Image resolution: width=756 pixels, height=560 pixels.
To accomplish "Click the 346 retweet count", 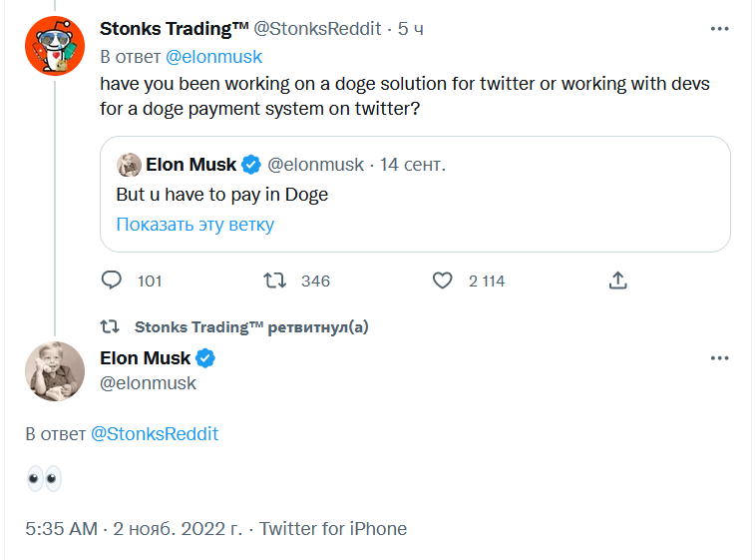I will tap(315, 281).
